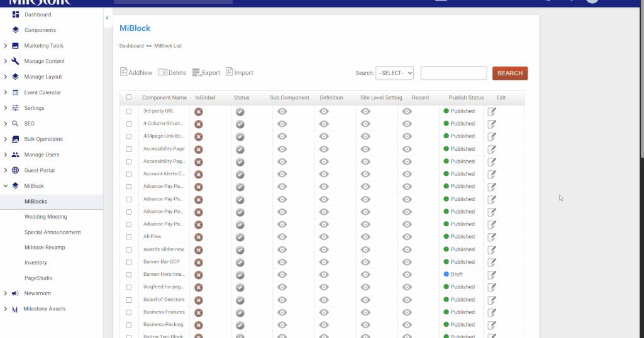This screenshot has width=644, height=338.
Task: Expand Newsroom menu arrow
Action: [5, 293]
